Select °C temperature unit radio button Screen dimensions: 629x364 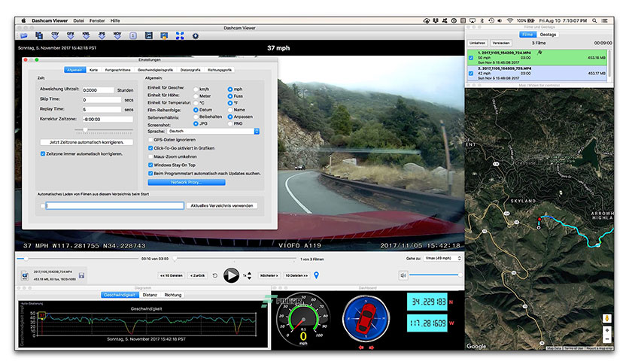point(196,103)
